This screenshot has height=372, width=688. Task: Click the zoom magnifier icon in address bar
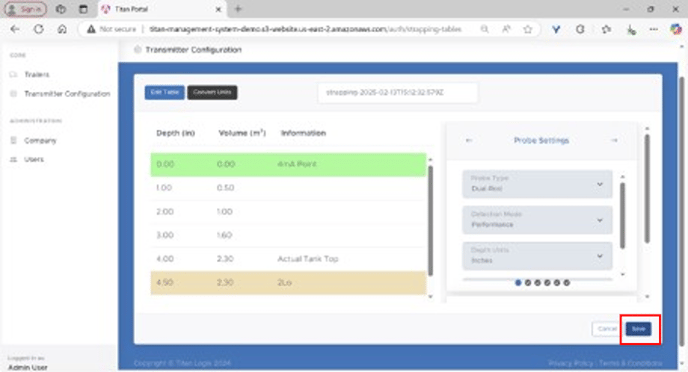tap(484, 29)
